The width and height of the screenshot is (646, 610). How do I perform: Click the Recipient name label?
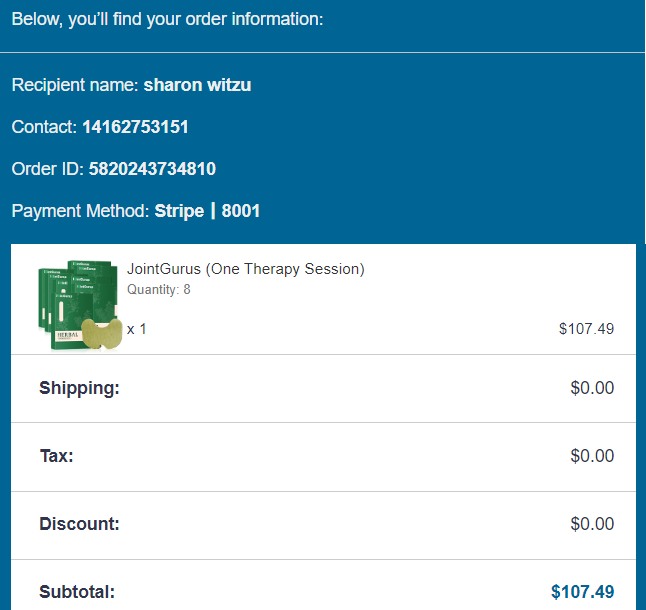[75, 85]
